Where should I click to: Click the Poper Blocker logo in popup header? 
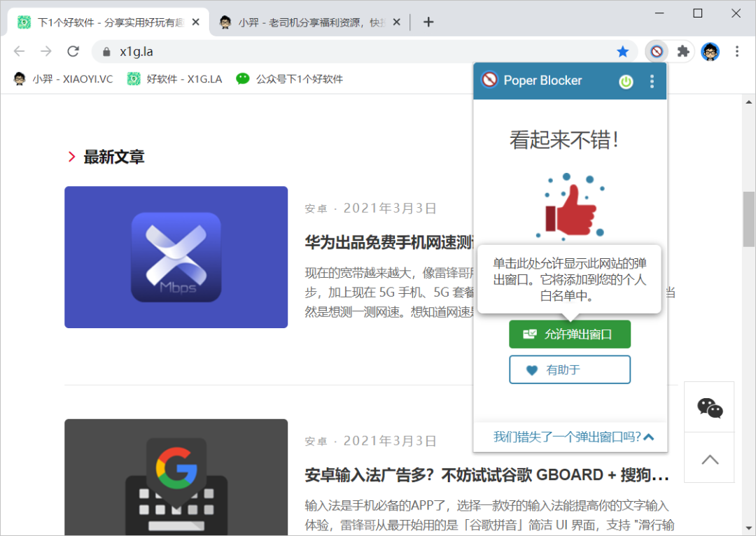tap(489, 80)
